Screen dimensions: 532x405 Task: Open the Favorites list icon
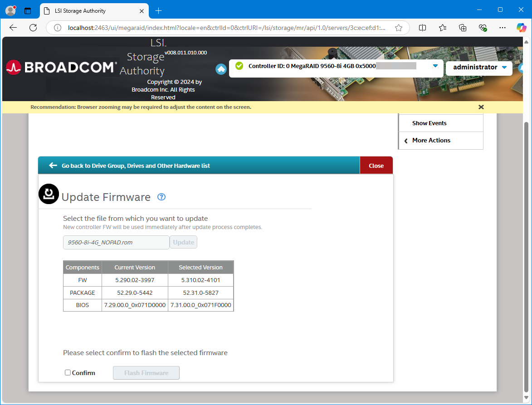click(x=443, y=28)
